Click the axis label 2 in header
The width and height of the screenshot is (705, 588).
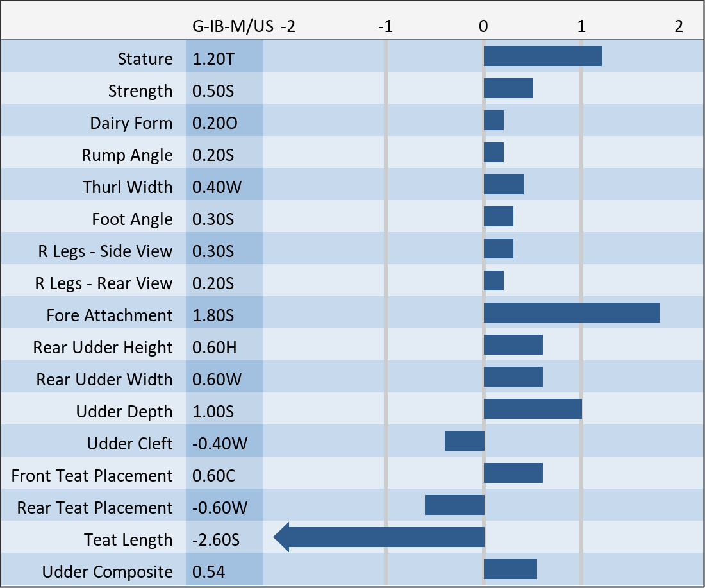[679, 27]
